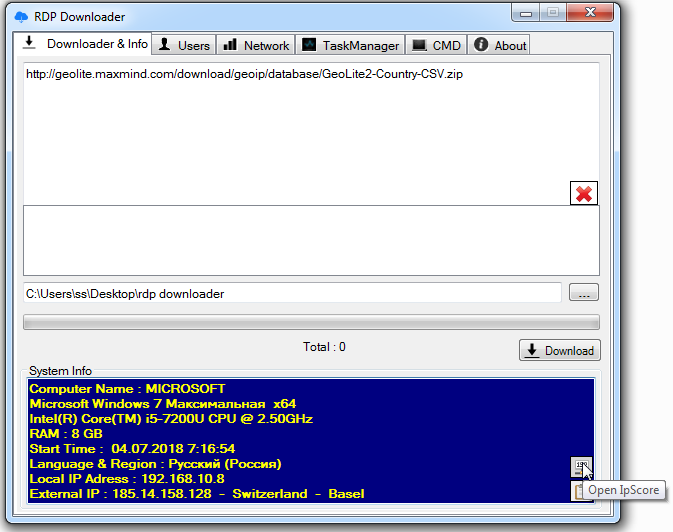Browse for folder with the '...' button
The image size is (673, 532).
tap(584, 293)
